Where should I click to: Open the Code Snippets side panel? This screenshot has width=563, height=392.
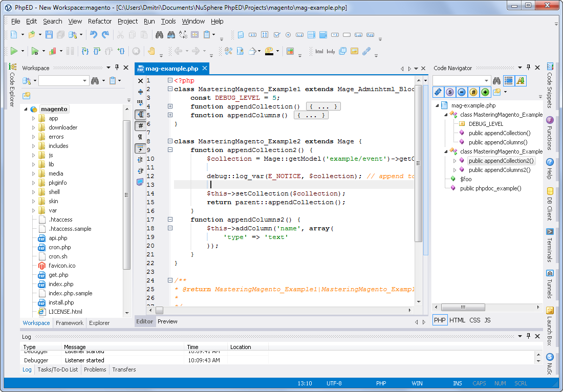550,85
